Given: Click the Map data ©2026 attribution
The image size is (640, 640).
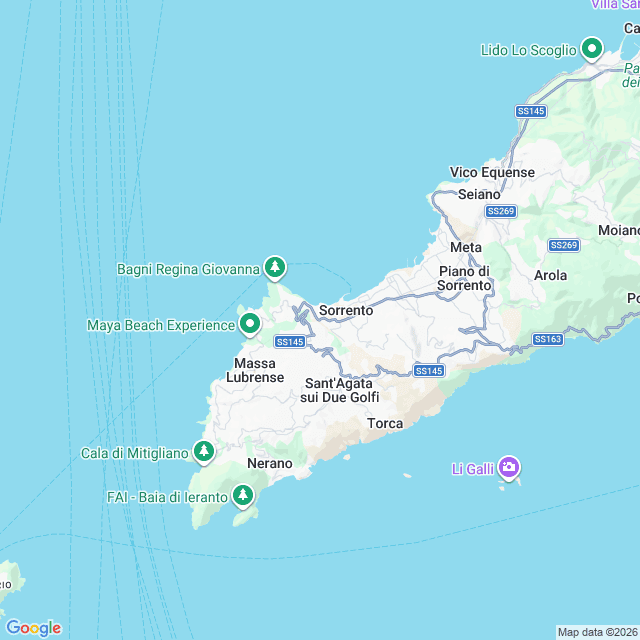Looking at the screenshot, I should 598,632.
